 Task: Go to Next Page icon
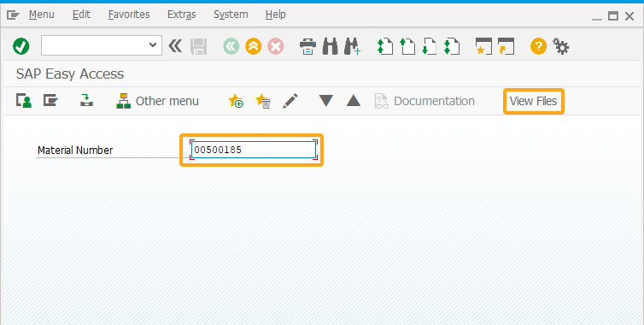point(430,46)
